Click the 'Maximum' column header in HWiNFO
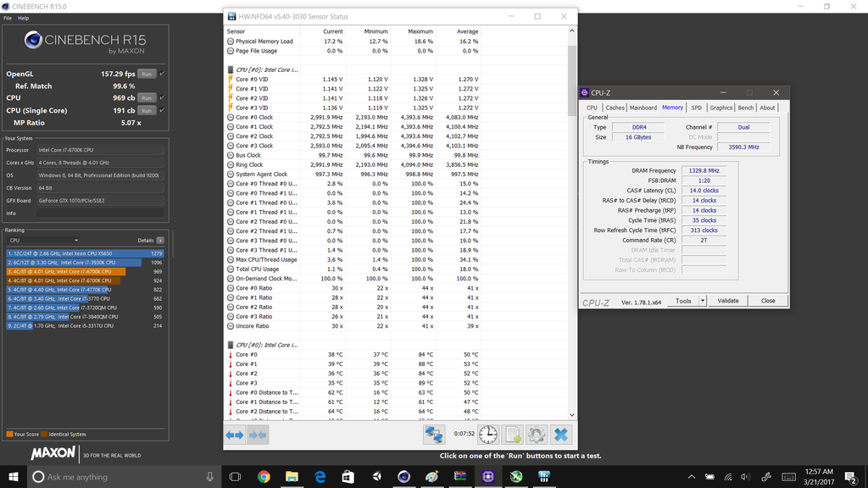 tap(420, 31)
